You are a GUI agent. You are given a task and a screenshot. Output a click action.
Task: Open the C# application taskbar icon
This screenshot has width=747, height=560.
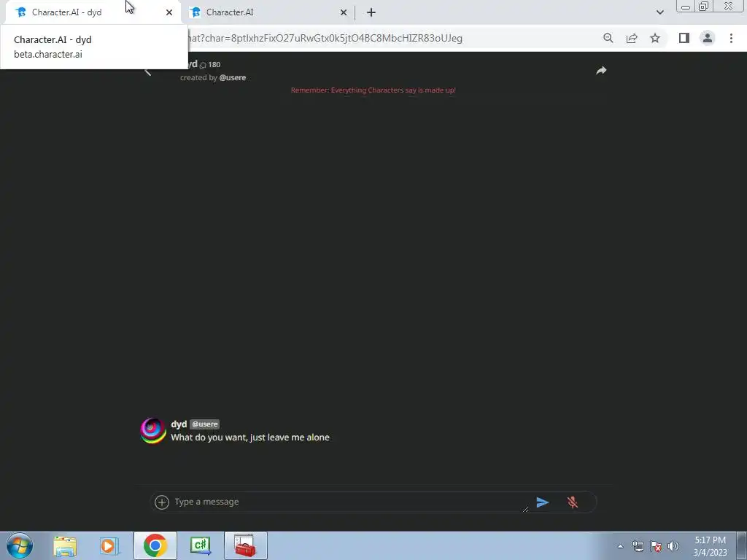coord(200,545)
